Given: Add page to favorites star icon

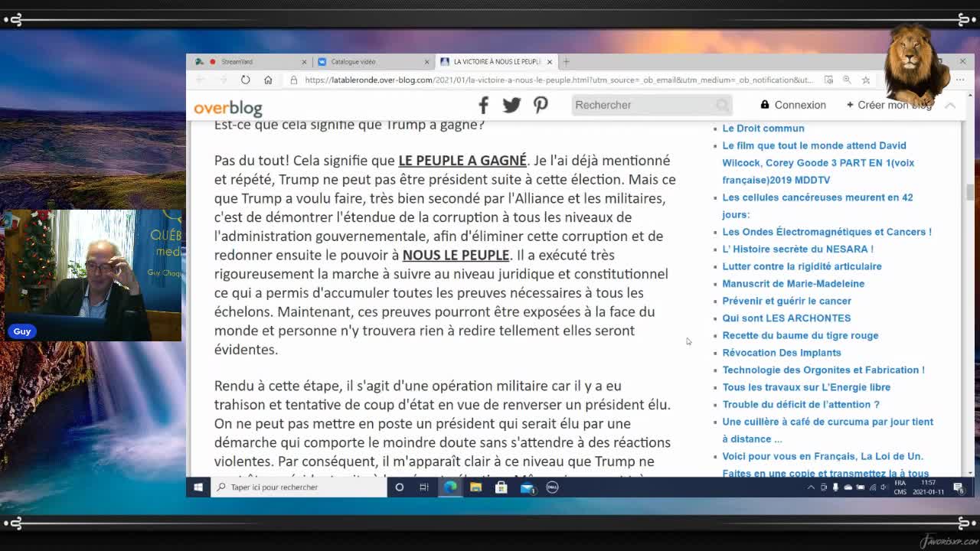Looking at the screenshot, I should pos(866,80).
